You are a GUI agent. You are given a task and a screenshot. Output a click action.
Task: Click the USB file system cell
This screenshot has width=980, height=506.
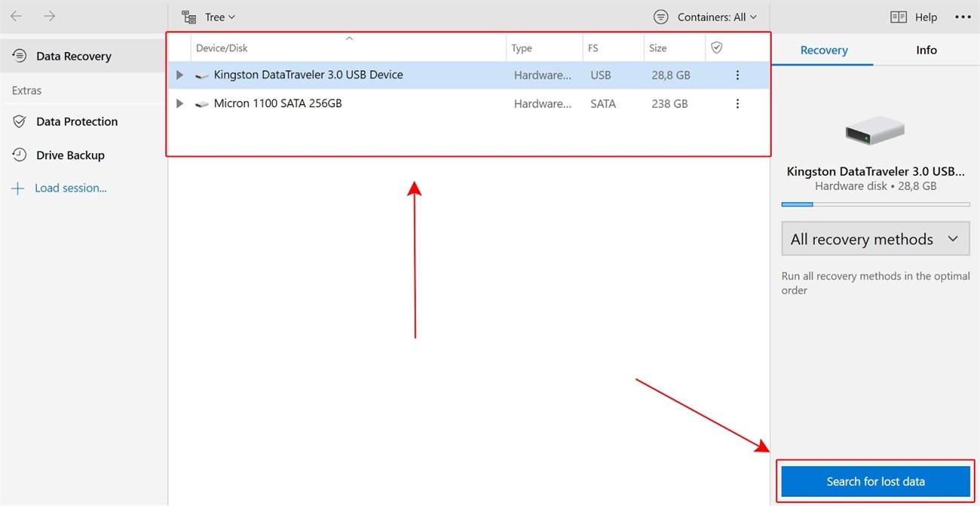(x=601, y=75)
